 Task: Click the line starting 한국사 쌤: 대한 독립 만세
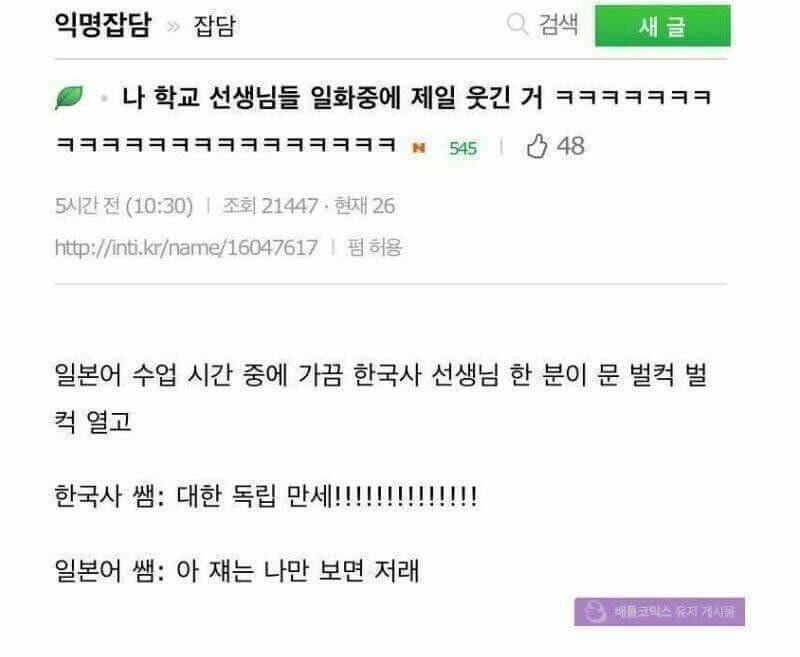tap(266, 496)
